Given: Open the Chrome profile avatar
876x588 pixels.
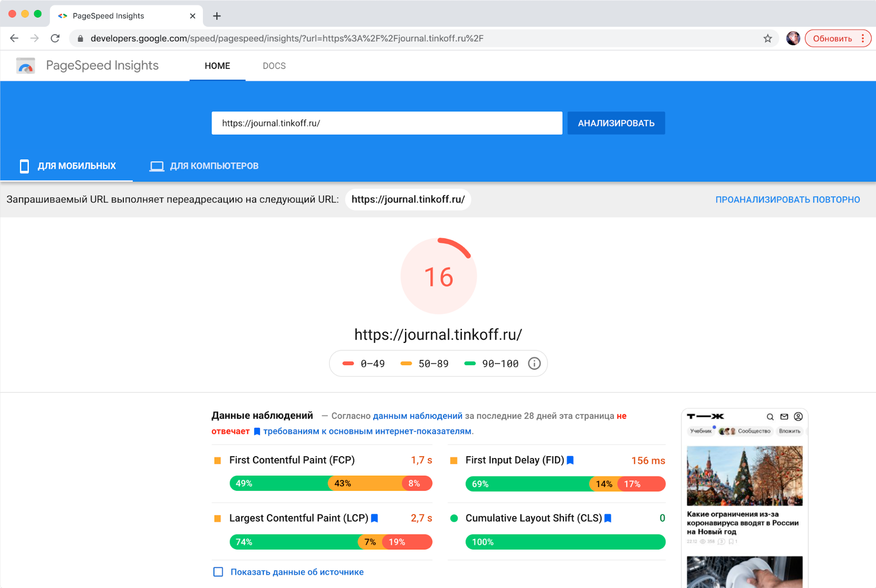Looking at the screenshot, I should [x=793, y=38].
